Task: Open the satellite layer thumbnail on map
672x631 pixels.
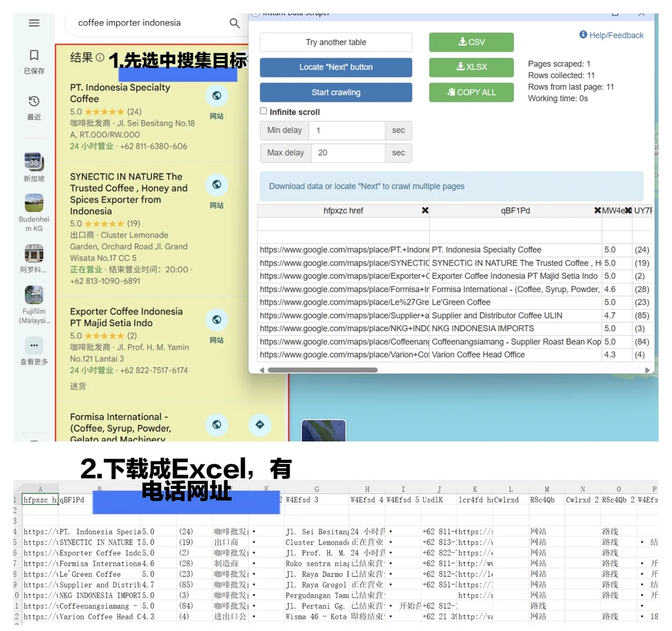Action: click(323, 431)
